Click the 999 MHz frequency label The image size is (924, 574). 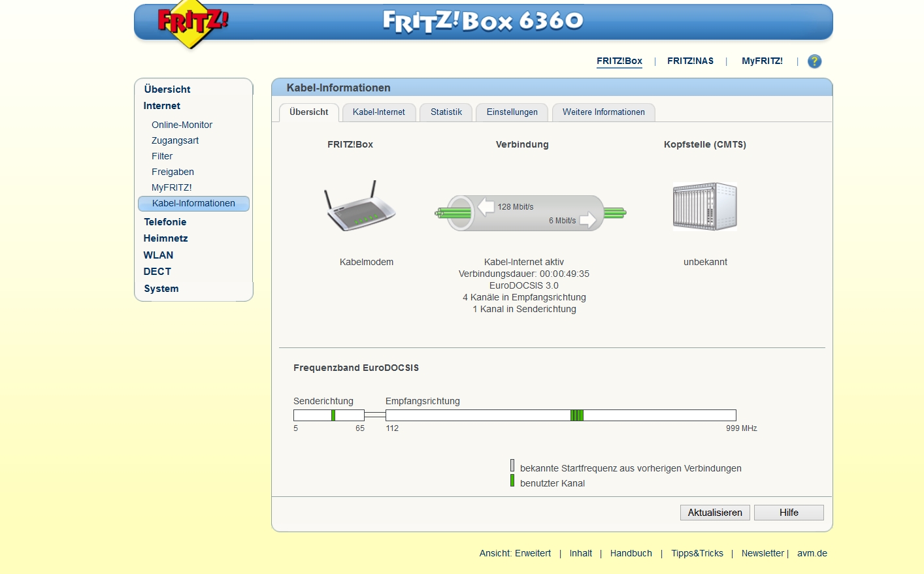point(741,428)
